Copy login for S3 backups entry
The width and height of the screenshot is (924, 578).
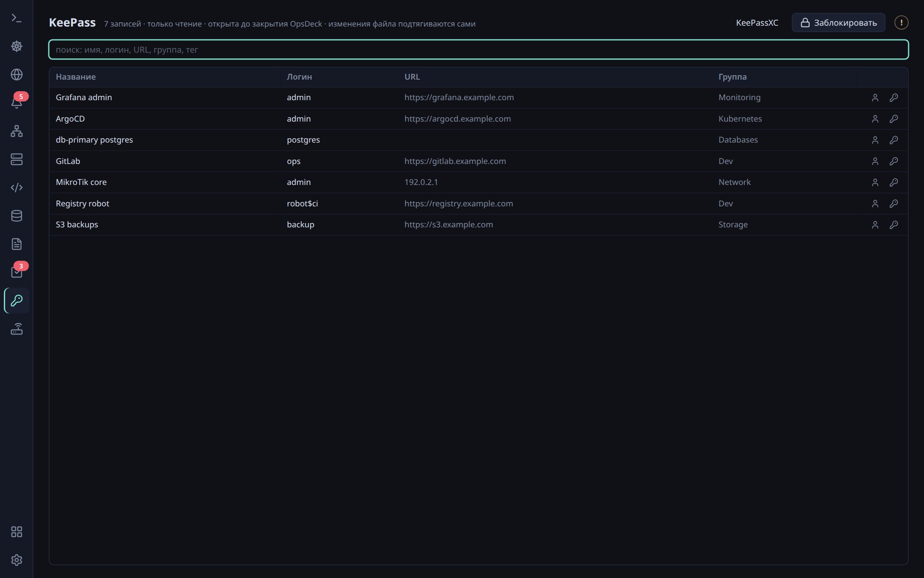(875, 225)
